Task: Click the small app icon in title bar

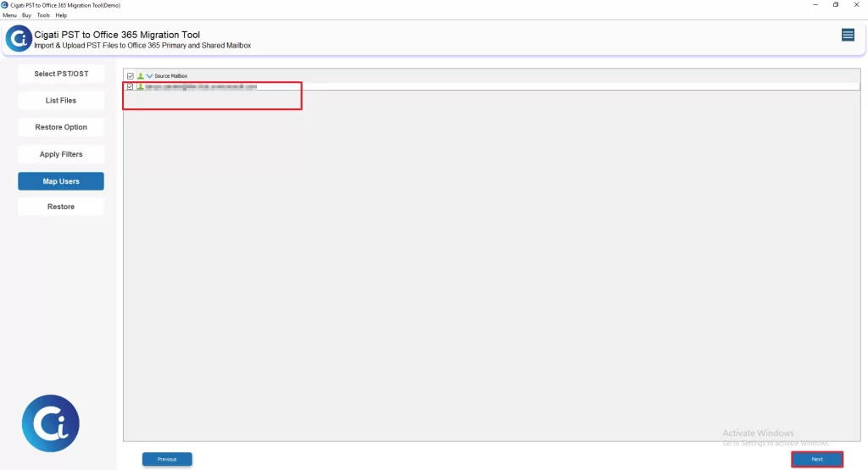Action: coord(4,5)
